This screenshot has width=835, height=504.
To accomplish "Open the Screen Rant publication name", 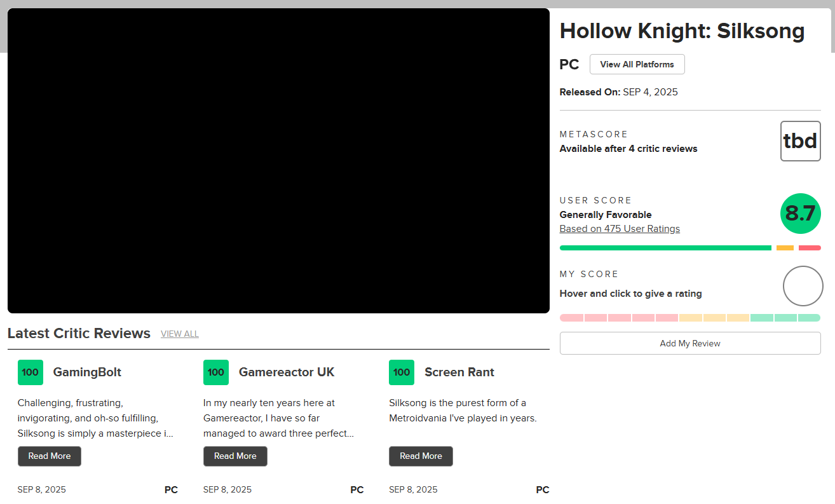I will (x=459, y=372).
